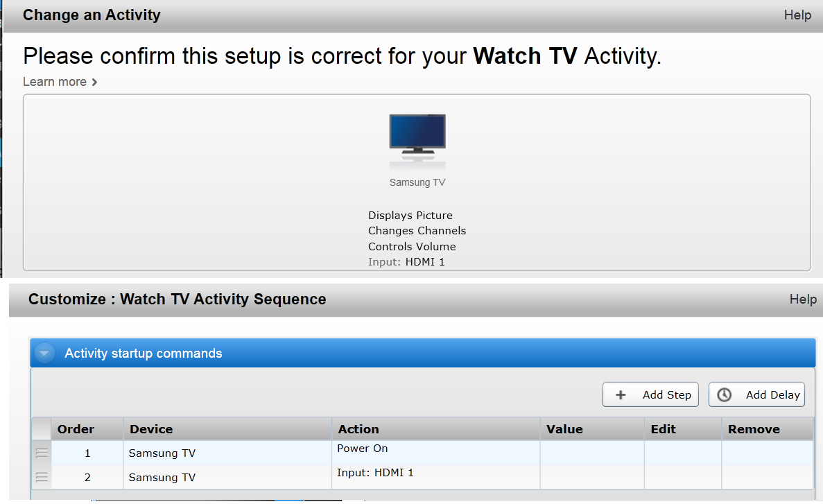Select the Input: HDMI 1 action cell
The image size is (823, 504).
point(435,477)
